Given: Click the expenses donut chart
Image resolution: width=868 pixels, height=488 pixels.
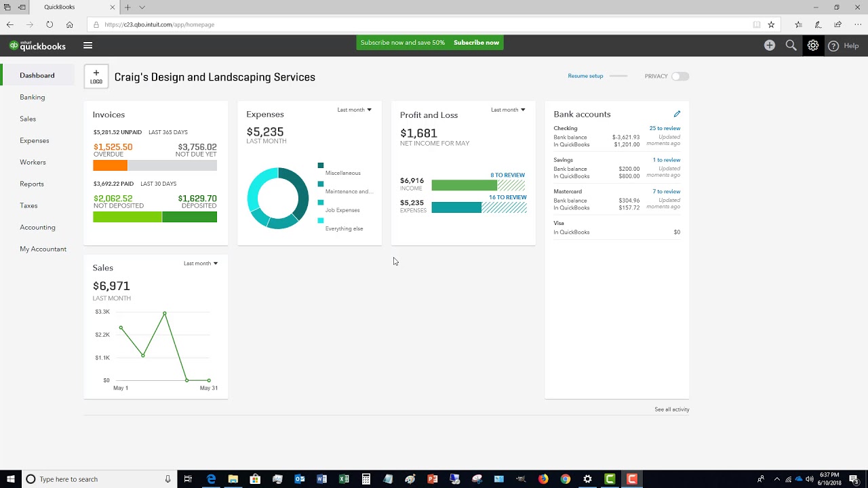Looking at the screenshot, I should pyautogui.click(x=278, y=198).
